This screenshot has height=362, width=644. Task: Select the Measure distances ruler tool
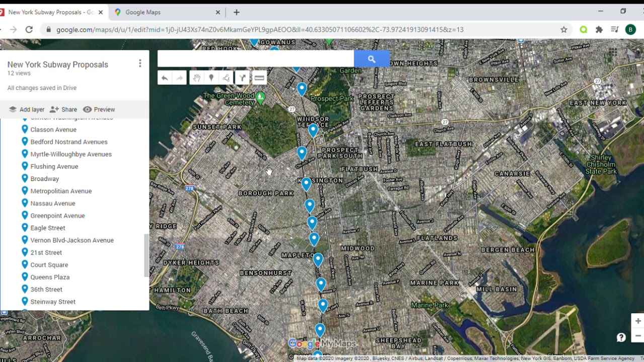tap(259, 78)
